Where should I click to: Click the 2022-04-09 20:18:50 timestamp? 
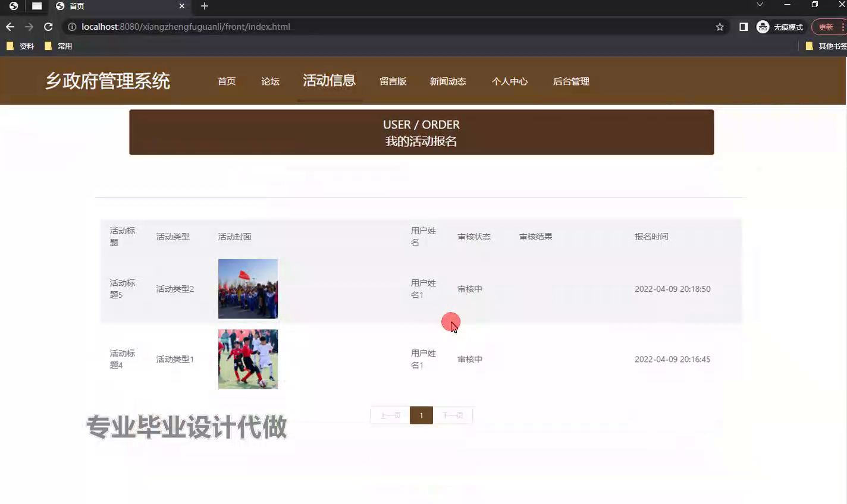[x=672, y=289]
